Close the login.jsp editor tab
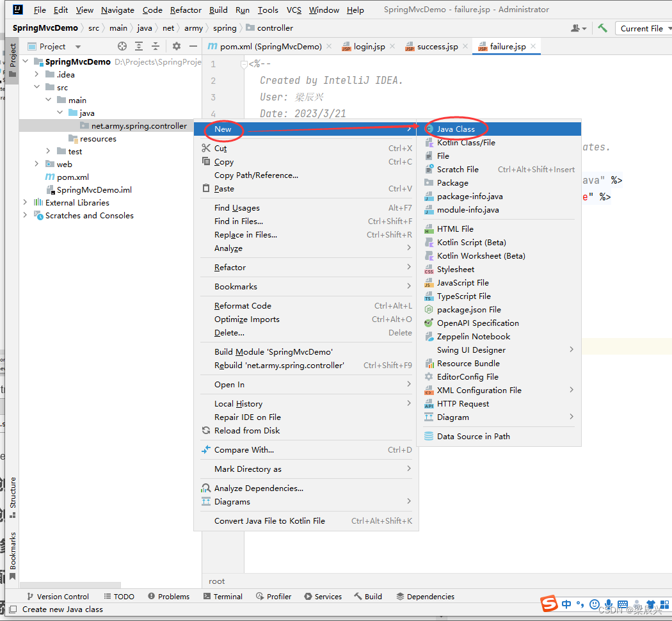This screenshot has width=672, height=621. pos(392,46)
